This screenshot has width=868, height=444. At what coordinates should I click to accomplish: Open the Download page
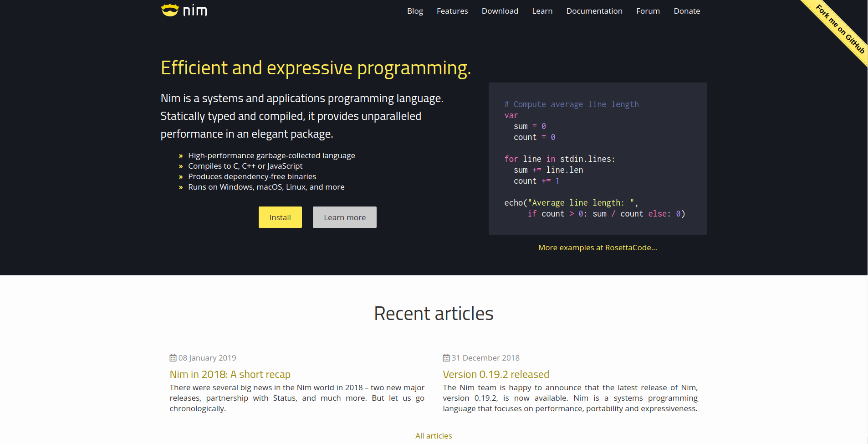tap(500, 11)
